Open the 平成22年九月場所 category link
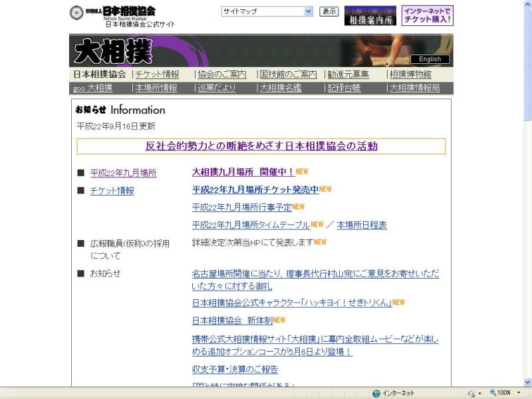Image resolution: width=532 pixels, height=399 pixels. pos(124,173)
